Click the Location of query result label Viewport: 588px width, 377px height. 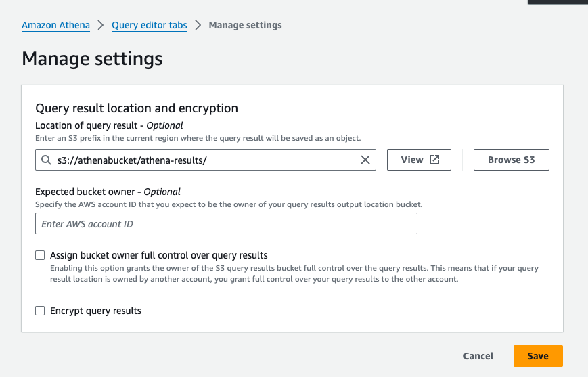pos(109,125)
